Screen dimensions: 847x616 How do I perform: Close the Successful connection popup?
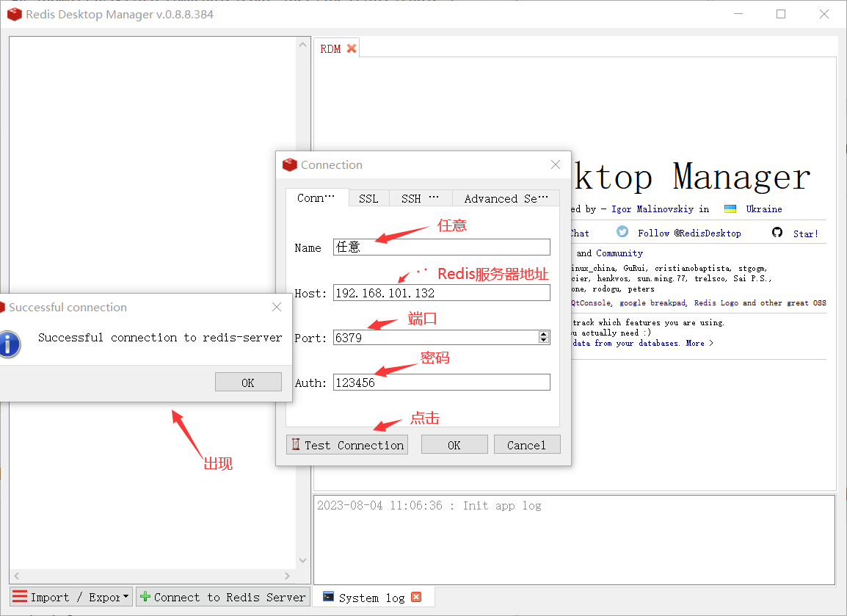point(277,307)
